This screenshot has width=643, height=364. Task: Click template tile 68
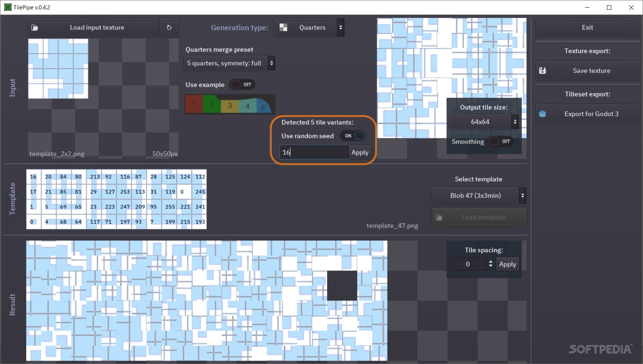(x=64, y=222)
